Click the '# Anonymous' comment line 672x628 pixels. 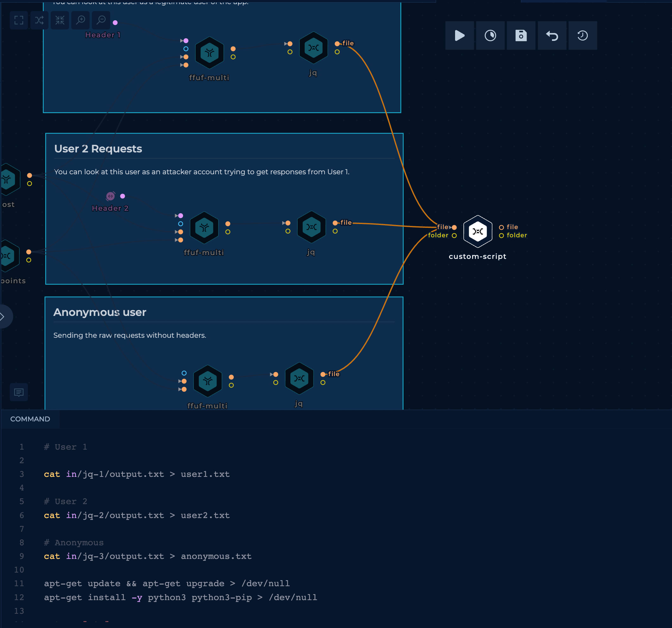coord(74,542)
